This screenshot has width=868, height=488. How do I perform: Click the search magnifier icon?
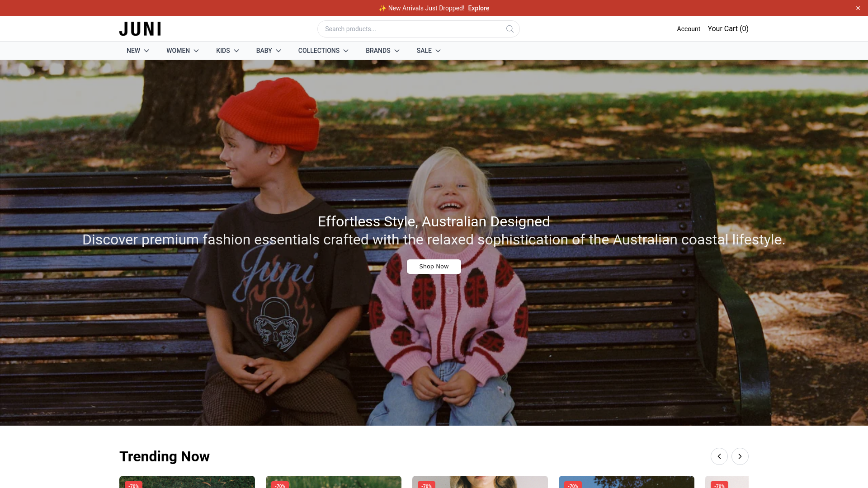click(x=509, y=29)
